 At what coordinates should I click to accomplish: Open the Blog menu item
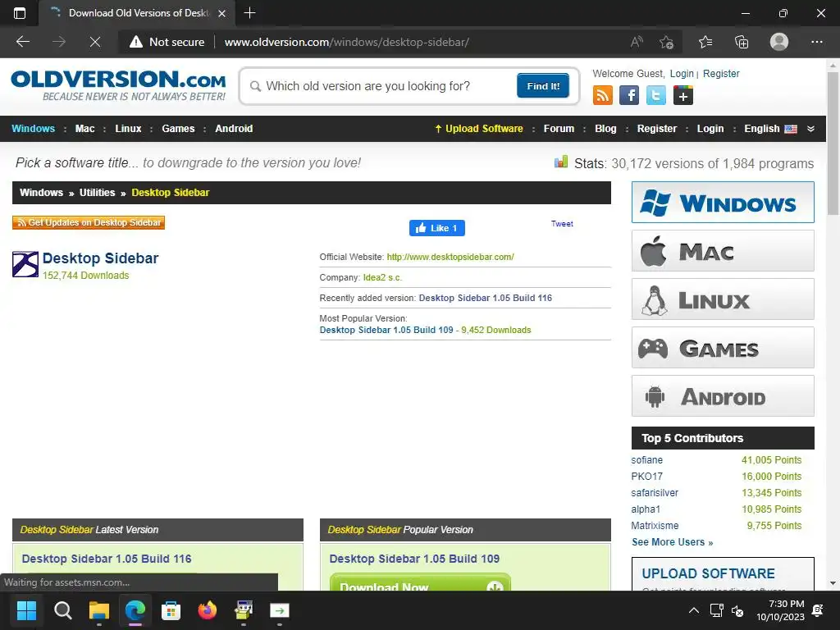(605, 129)
